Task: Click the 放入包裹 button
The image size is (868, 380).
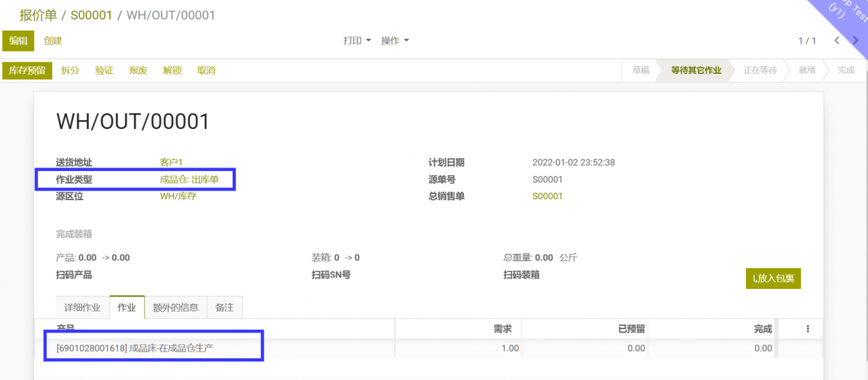Action: pyautogui.click(x=773, y=278)
